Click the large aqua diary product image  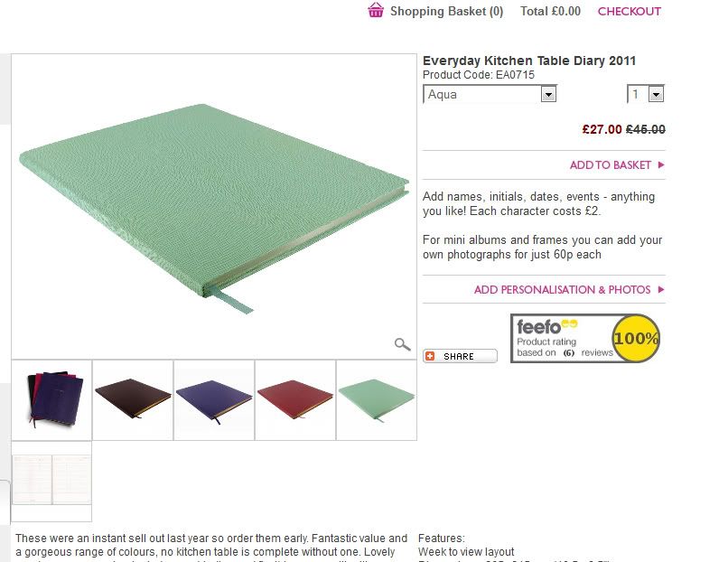click(x=214, y=206)
